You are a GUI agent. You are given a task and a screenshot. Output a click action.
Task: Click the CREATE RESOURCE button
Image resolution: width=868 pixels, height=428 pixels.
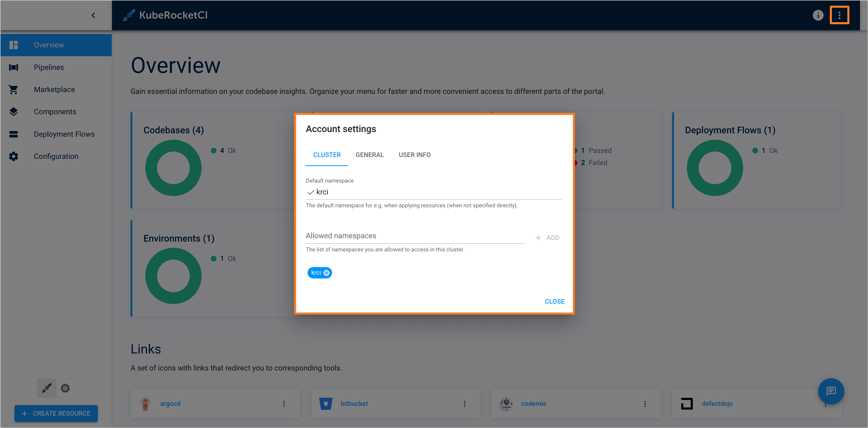click(55, 413)
